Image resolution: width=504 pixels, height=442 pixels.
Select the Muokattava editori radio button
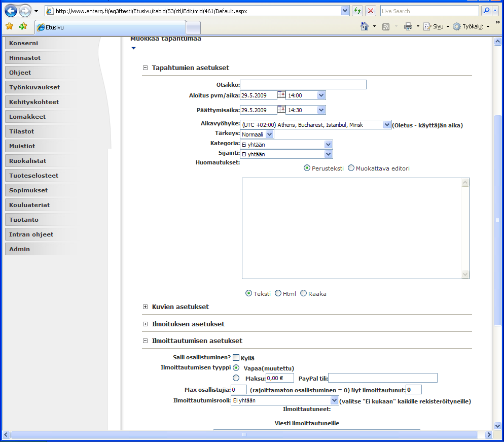click(x=351, y=168)
